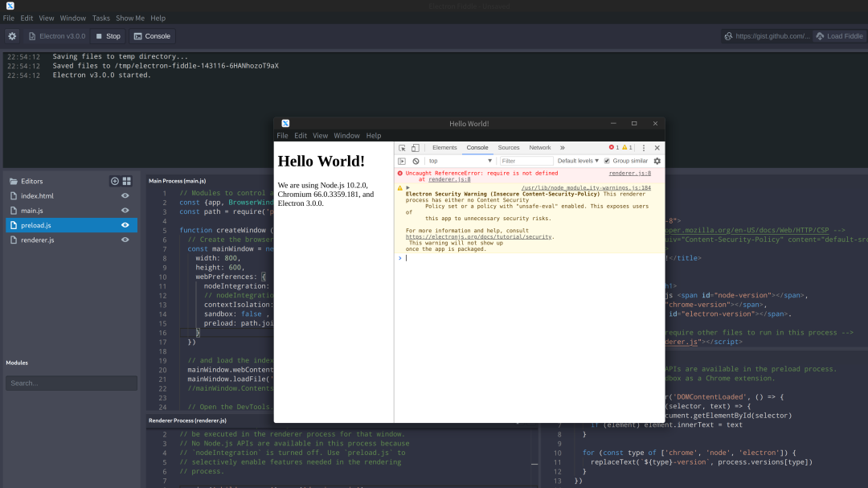Viewport: 868px width, 488px height.
Task: Click the Hello World window app icon
Action: (x=285, y=124)
